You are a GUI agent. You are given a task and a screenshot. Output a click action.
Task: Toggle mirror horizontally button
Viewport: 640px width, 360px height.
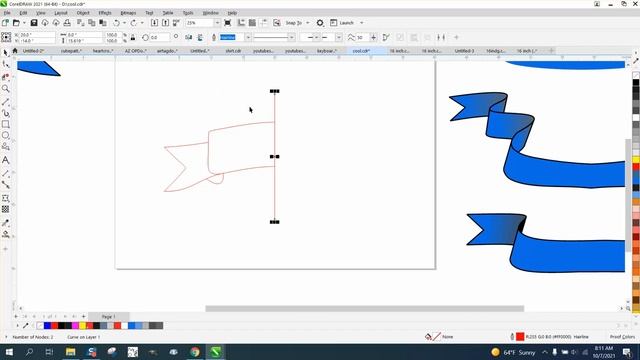(189, 38)
